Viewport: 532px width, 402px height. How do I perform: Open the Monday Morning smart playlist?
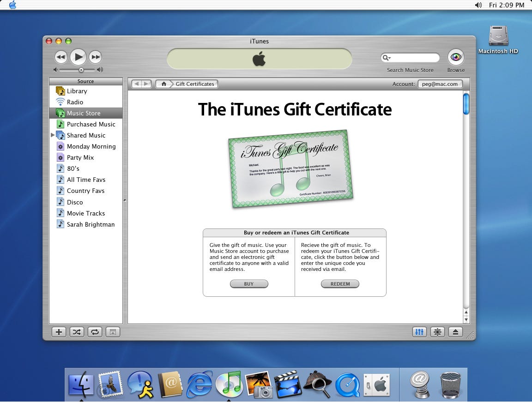tap(86, 146)
